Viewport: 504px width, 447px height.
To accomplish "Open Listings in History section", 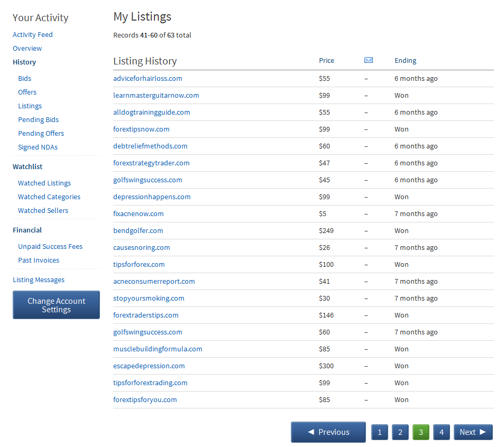I will 30,106.
